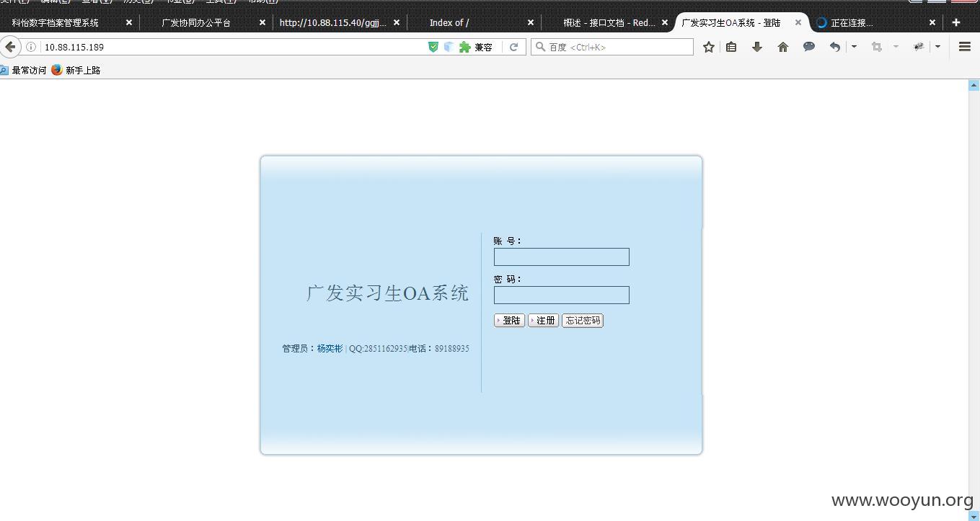Click the undo arrow toolbar icon
The width and height of the screenshot is (980, 521).
tap(835, 47)
